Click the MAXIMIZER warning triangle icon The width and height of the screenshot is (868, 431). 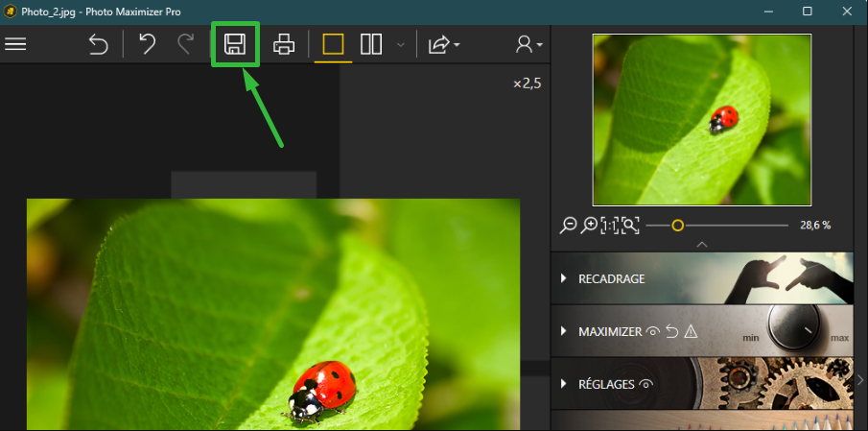(691, 332)
